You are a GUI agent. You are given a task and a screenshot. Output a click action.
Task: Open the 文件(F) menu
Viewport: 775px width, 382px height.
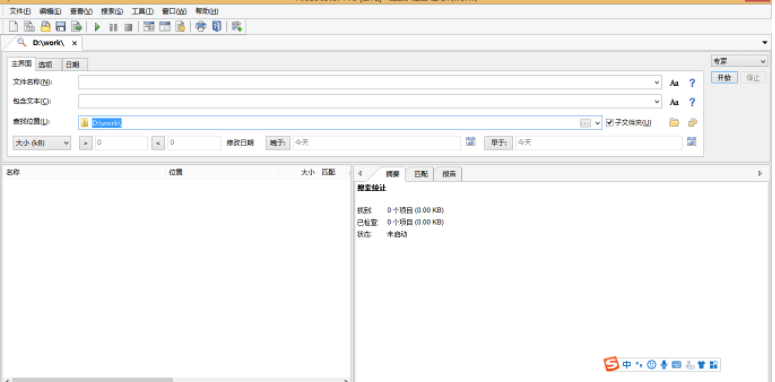click(20, 11)
